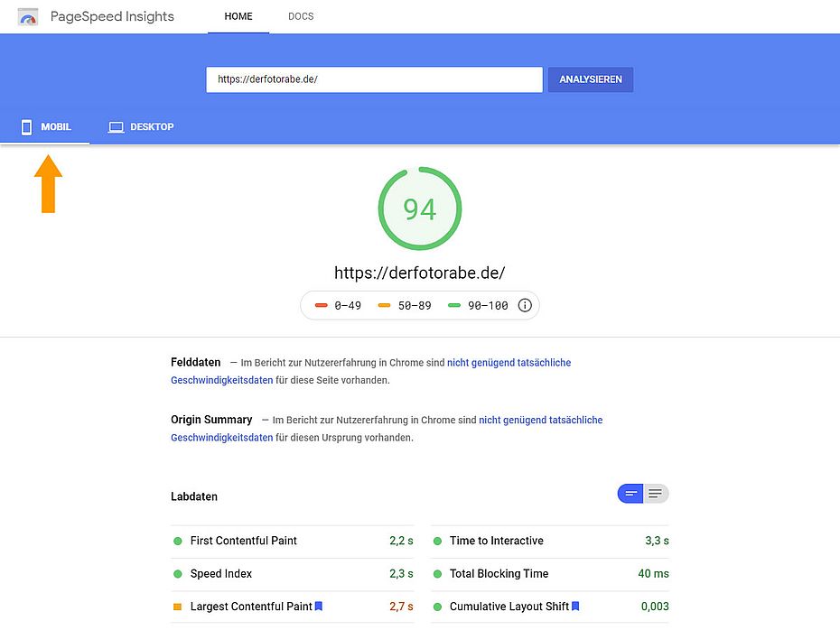Click the URL input field showing derfotorabe.de
The image size is (840, 630).
point(373,79)
